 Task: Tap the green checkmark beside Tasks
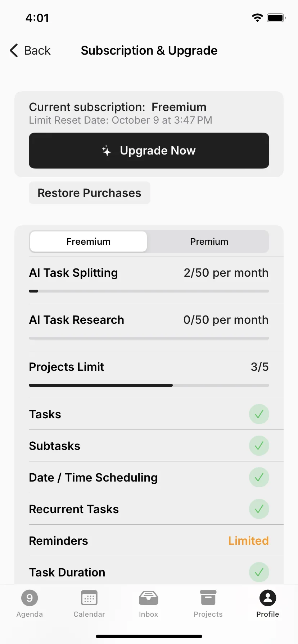click(x=259, y=414)
